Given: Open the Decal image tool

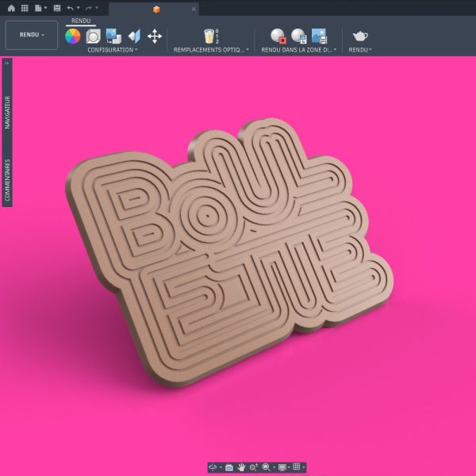Looking at the screenshot, I should tap(113, 36).
